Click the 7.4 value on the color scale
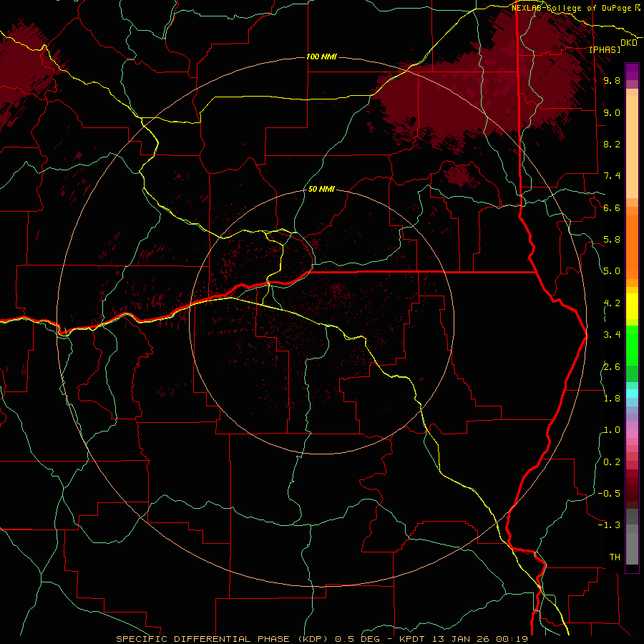This screenshot has height=644, width=644. (x=612, y=176)
